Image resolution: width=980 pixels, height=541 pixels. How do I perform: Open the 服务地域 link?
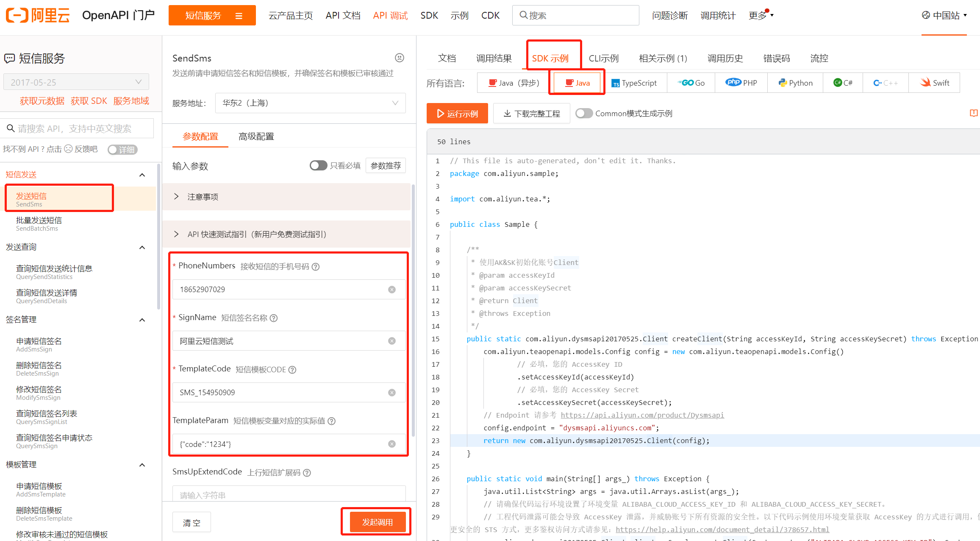coord(131,101)
